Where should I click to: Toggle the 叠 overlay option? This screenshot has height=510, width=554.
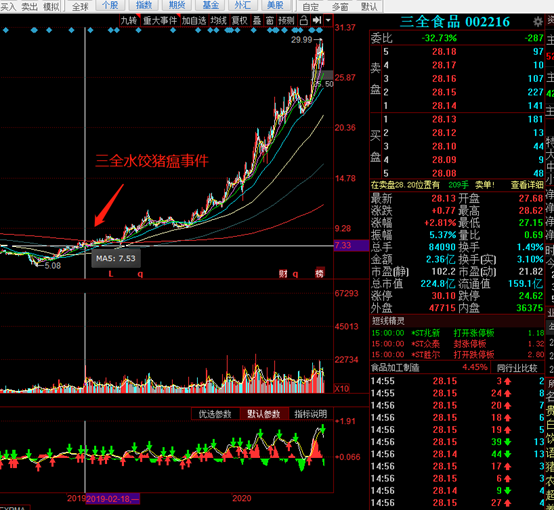[257, 20]
